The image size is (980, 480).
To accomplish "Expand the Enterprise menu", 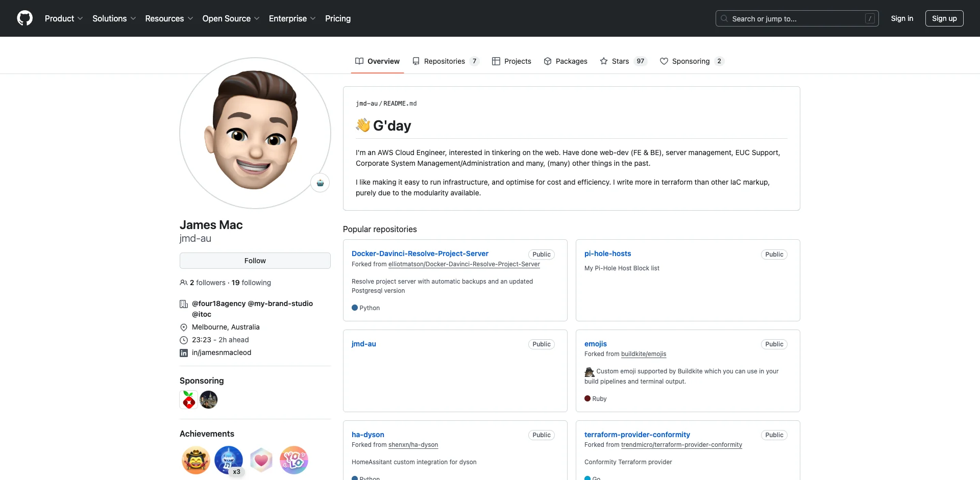I will [292, 18].
